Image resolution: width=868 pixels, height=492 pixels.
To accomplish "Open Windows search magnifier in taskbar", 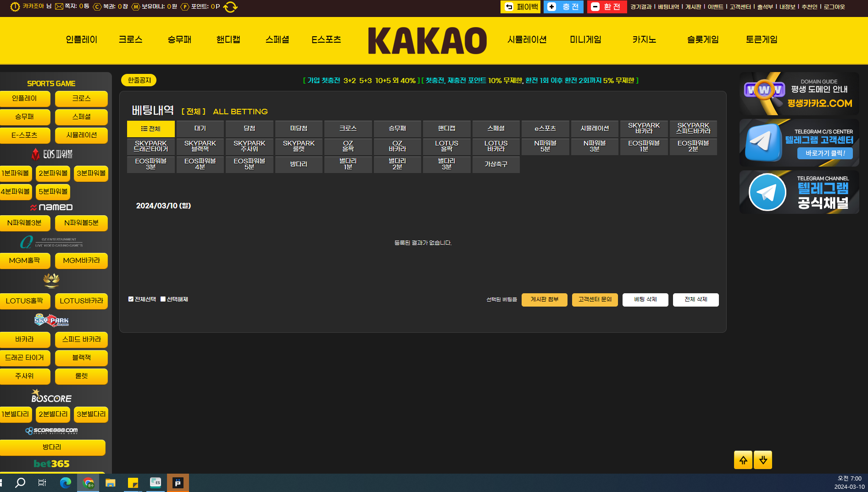I will (20, 483).
